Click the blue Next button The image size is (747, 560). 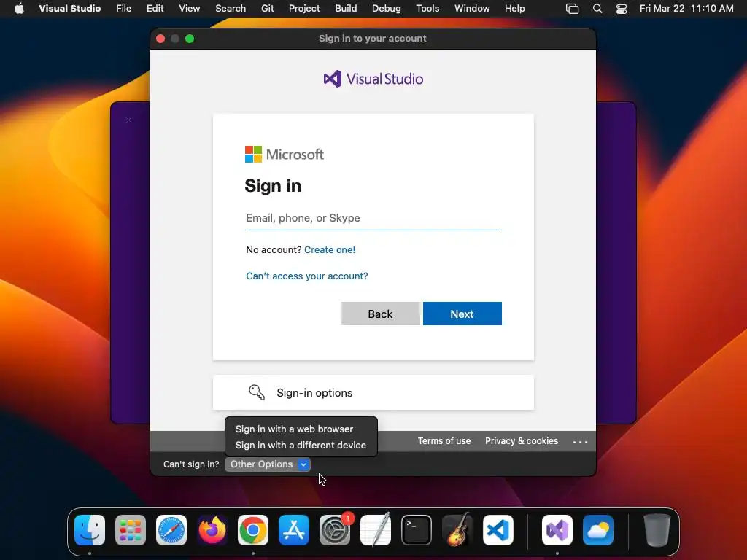[x=462, y=314]
